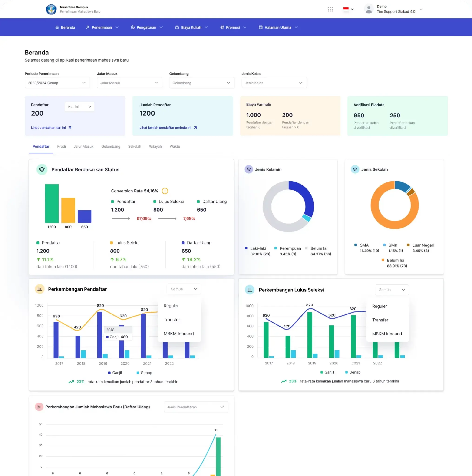The height and width of the screenshot is (476, 472).
Task: Open the Periode Penerimaan dropdown
Action: 57,83
